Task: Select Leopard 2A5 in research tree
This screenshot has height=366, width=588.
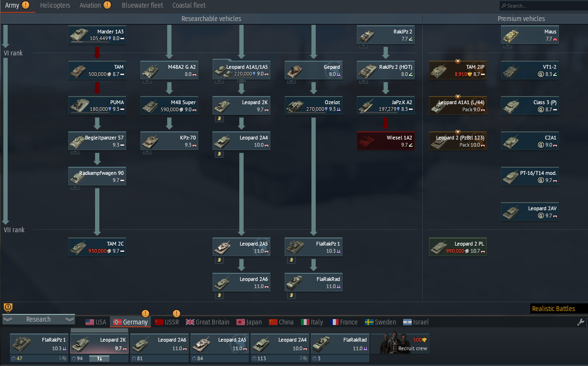Action: click(242, 247)
